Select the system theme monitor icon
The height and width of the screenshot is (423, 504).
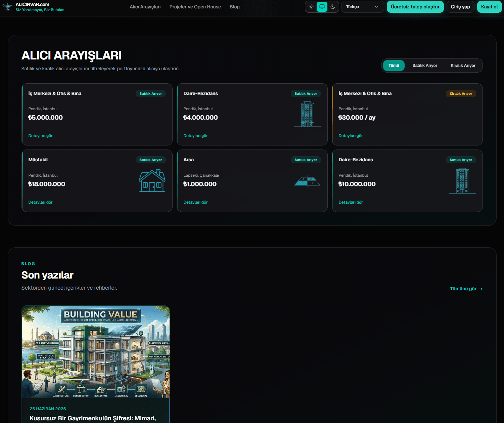click(322, 7)
